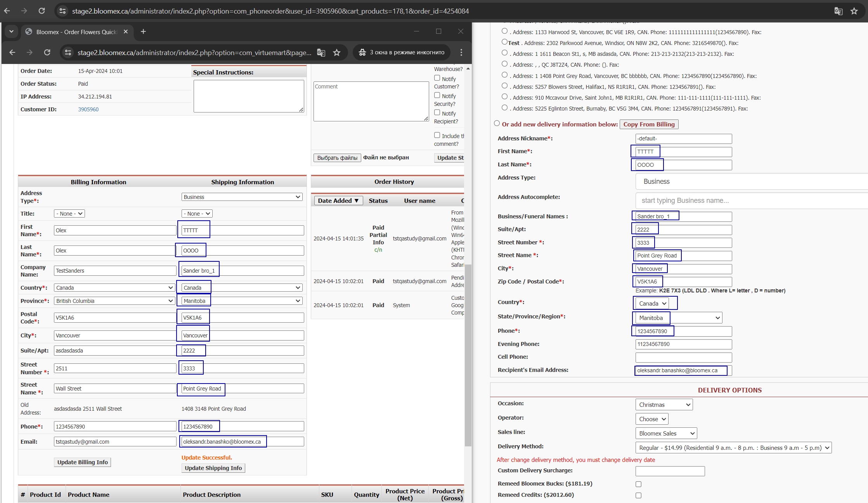Image resolution: width=868 pixels, height=503 pixels.
Task: Click translate icon in front window address bar
Action: tap(321, 52)
